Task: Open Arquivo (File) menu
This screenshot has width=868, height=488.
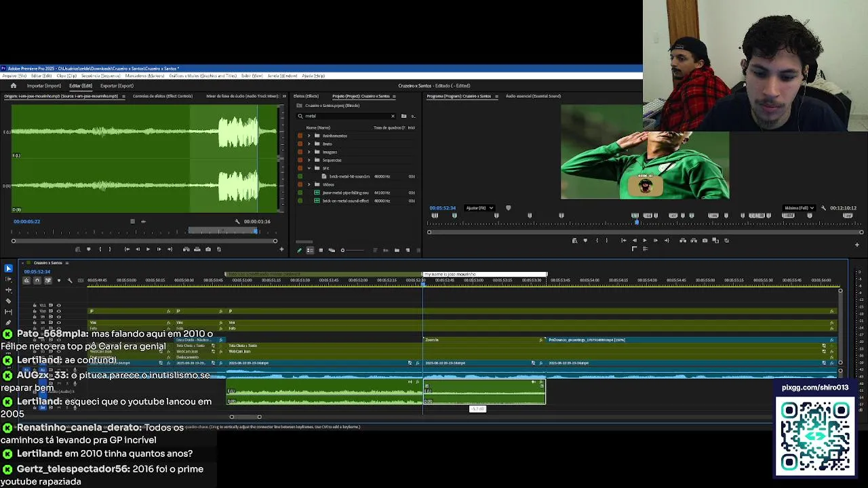Action: [x=14, y=76]
